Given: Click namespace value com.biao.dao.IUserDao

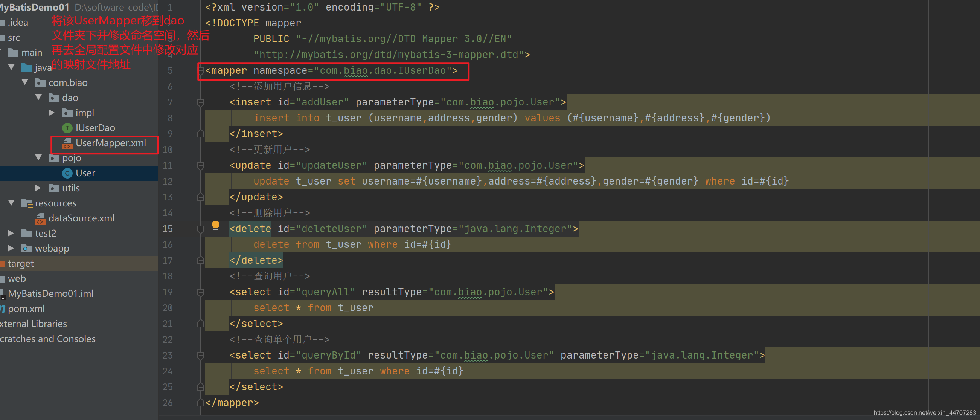Looking at the screenshot, I should click(383, 71).
